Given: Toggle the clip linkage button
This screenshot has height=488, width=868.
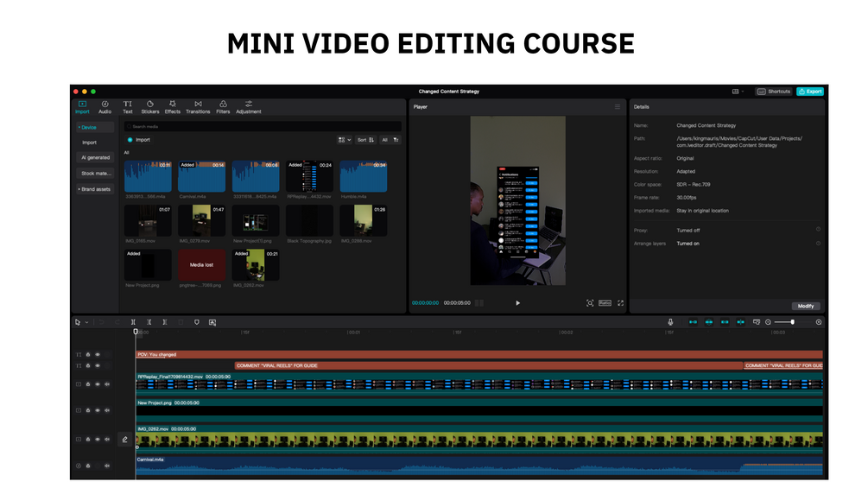Looking at the screenshot, I should [x=725, y=322].
